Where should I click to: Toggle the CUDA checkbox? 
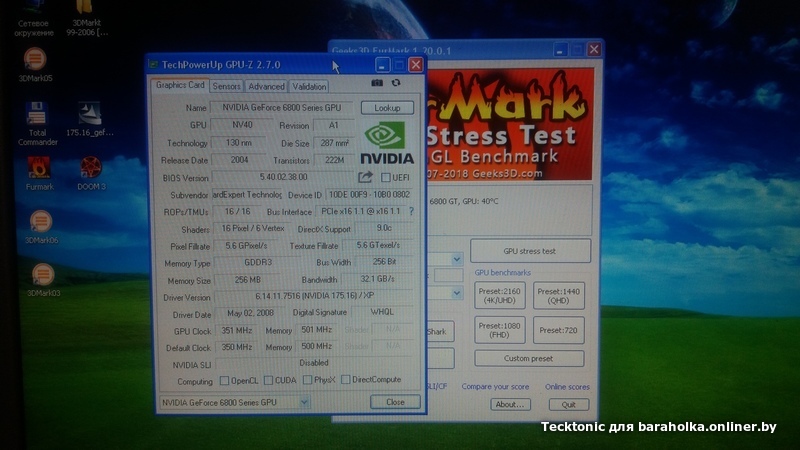(x=268, y=381)
